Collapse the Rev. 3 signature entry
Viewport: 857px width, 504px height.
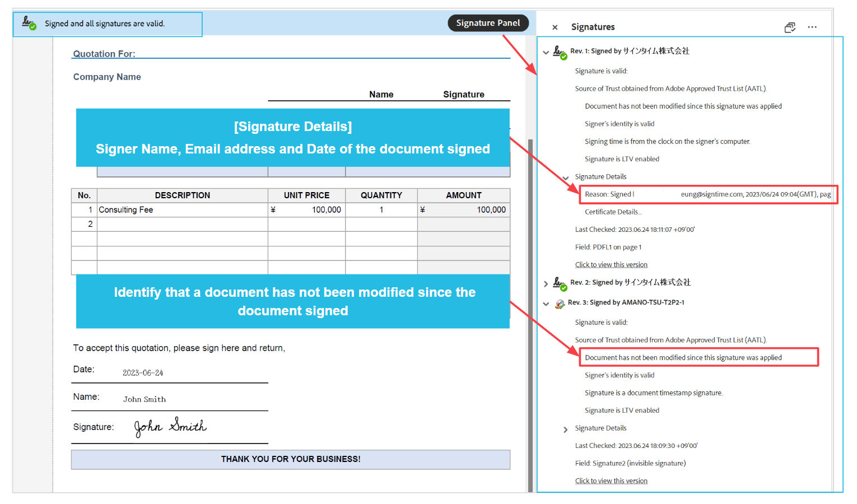point(546,304)
